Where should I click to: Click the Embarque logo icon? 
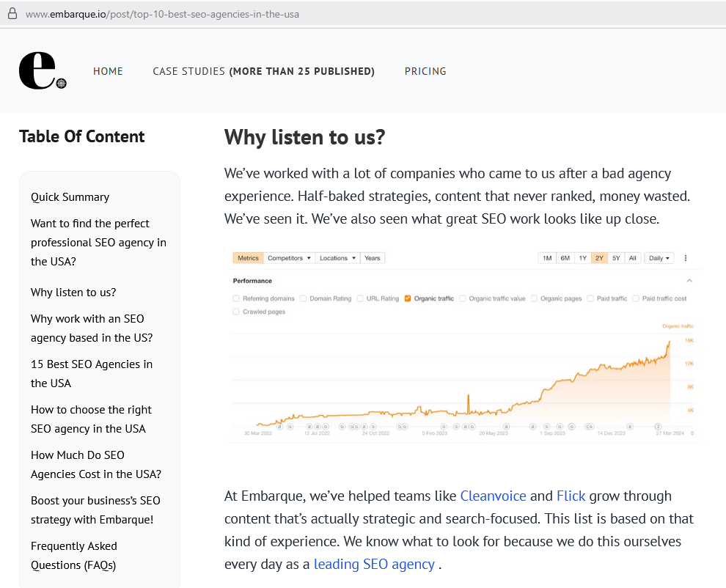coord(43,71)
